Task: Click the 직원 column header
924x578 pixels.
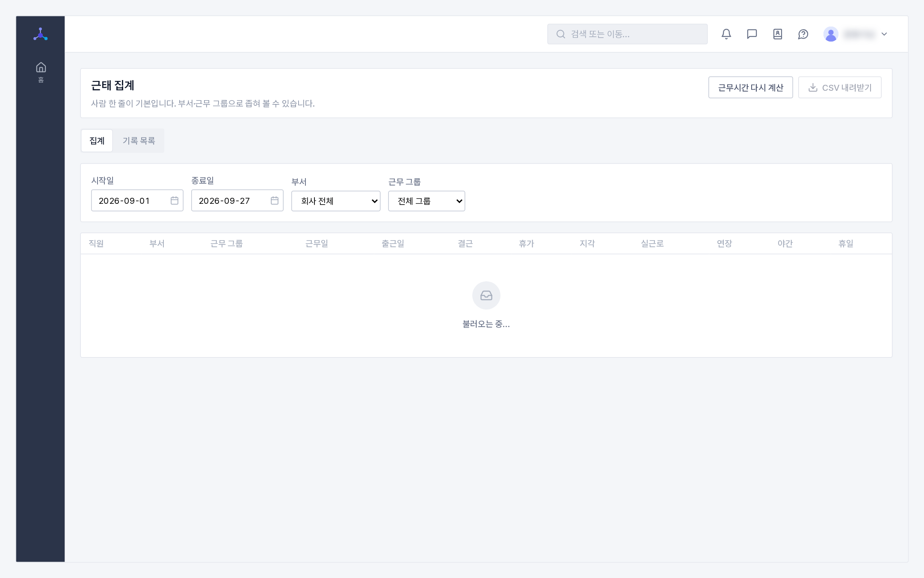Action: [96, 243]
